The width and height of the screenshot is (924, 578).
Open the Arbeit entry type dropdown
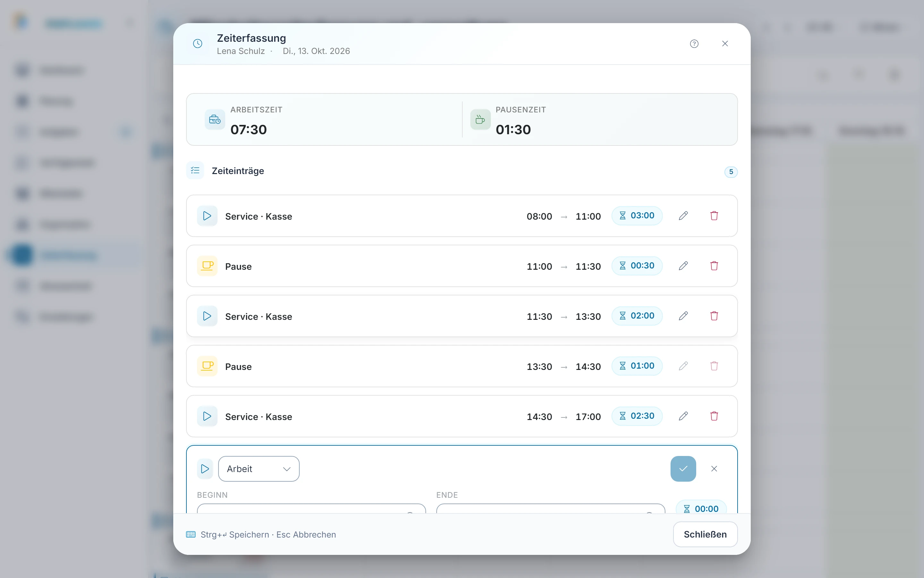tap(259, 469)
